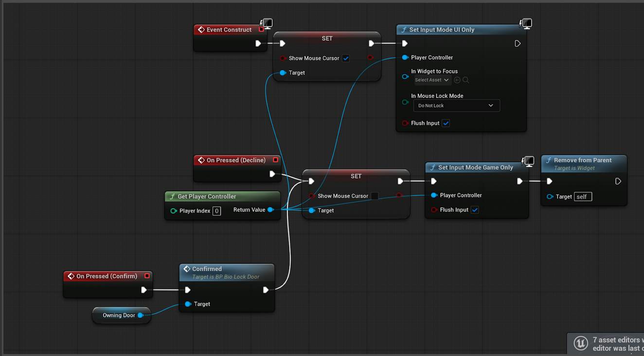Click the On Pressed (Decline) exec output pin

click(x=272, y=174)
